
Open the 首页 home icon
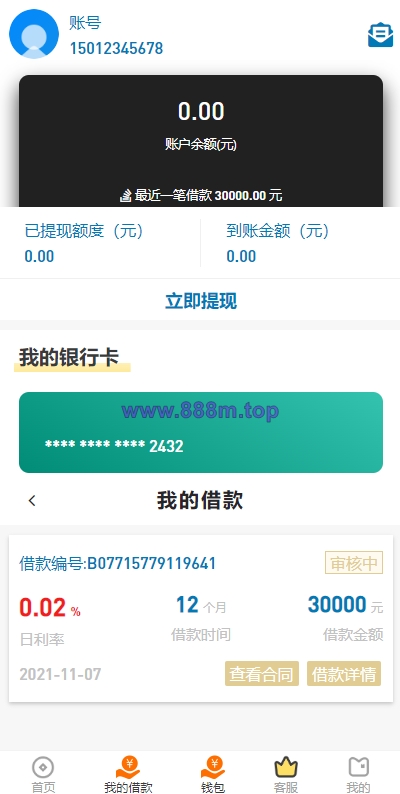[x=43, y=768]
